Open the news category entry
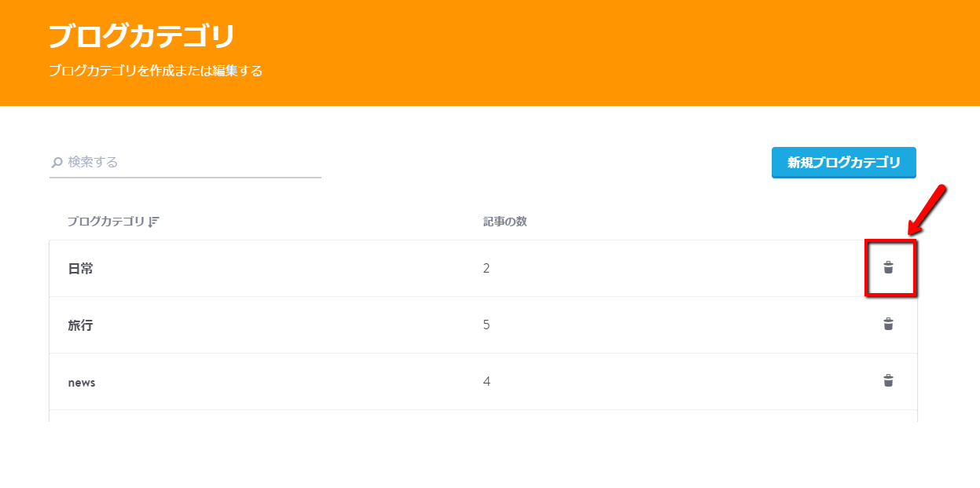The image size is (980, 488). (x=82, y=383)
